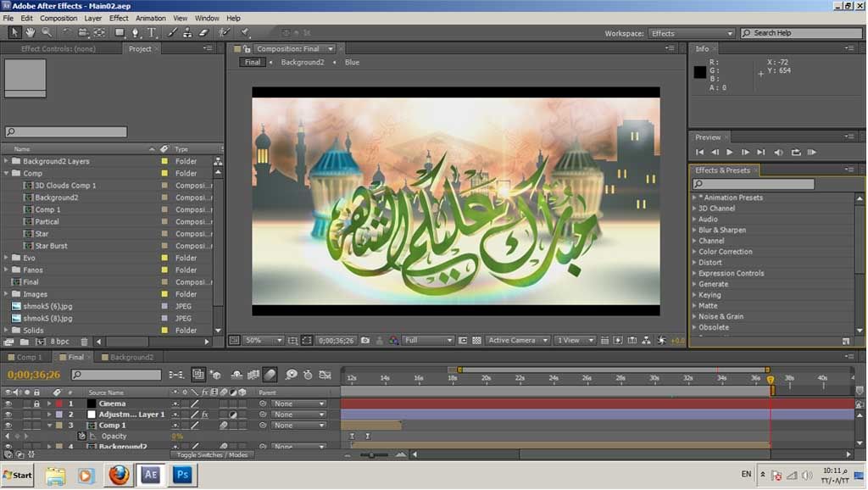The image size is (868, 490).
Task: Take a snapshot with the camera icon
Action: coord(365,341)
